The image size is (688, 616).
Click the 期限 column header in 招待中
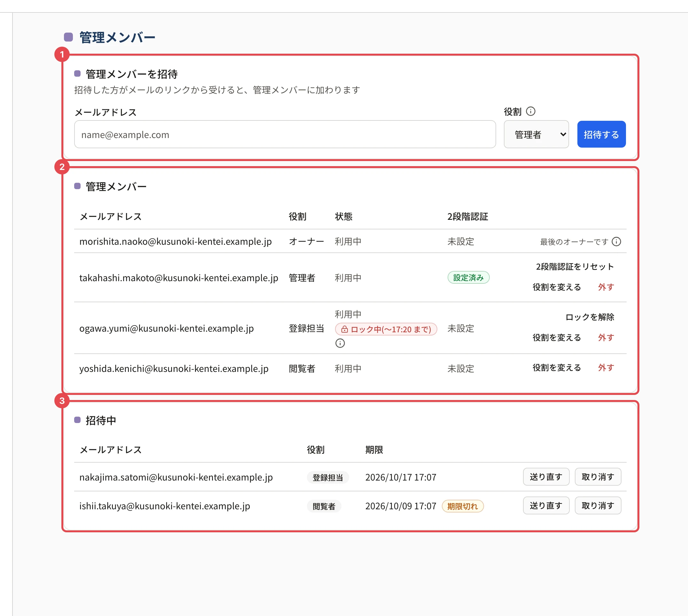point(374,450)
